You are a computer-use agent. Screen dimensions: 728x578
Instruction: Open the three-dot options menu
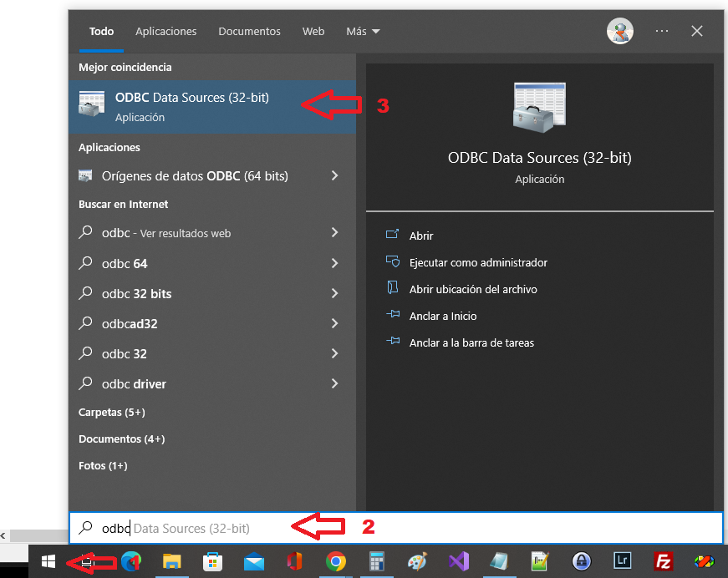(x=662, y=31)
